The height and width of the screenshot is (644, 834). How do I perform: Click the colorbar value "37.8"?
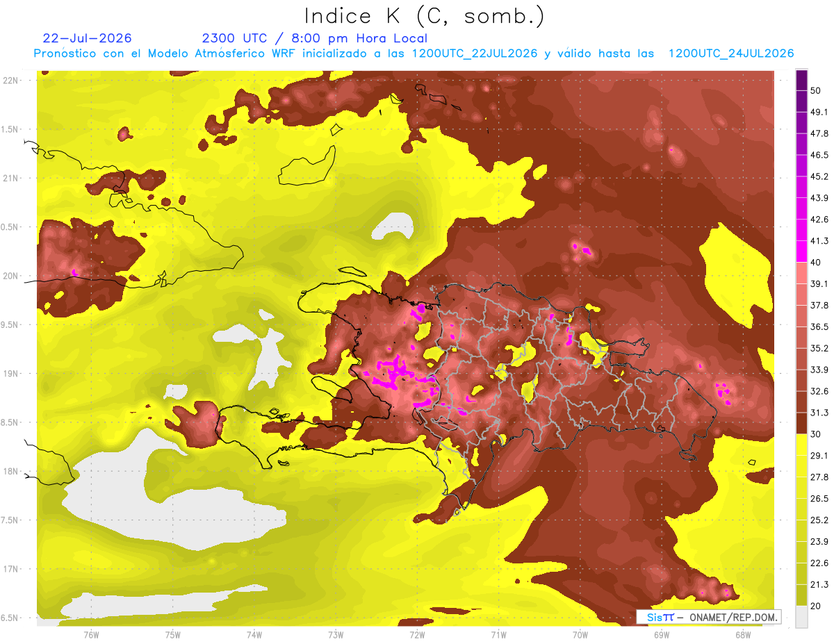coord(819,305)
